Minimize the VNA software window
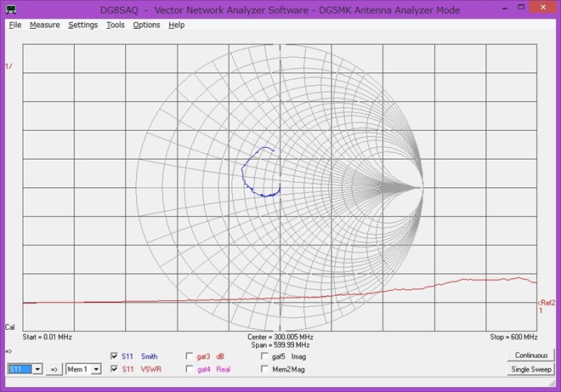Image resolution: width=561 pixels, height=392 pixels. [x=504, y=8]
